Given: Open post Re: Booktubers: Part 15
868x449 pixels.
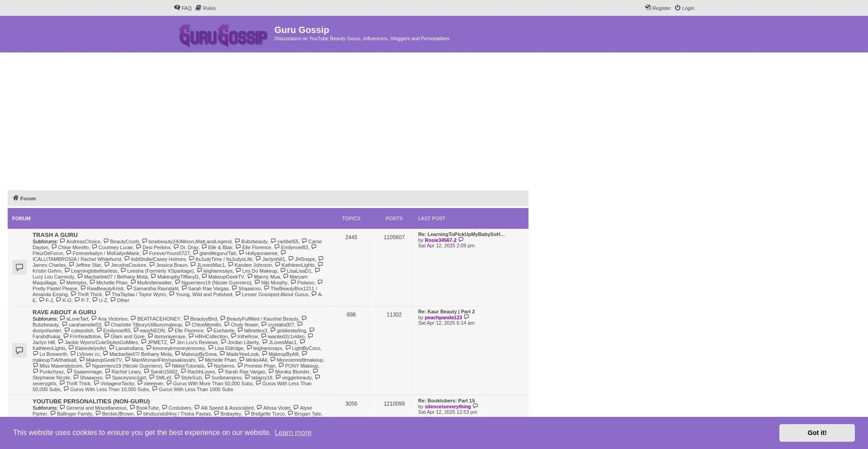Looking at the screenshot, I should point(446,401).
